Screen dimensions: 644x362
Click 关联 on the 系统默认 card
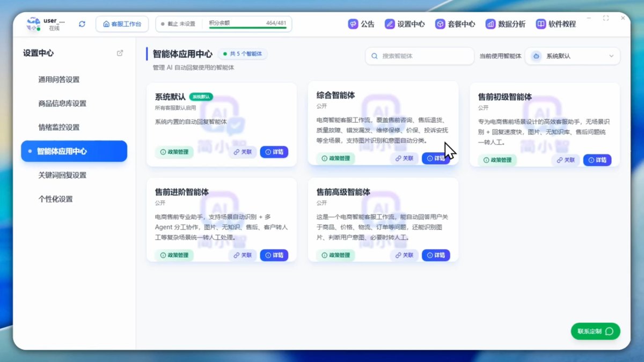243,152
